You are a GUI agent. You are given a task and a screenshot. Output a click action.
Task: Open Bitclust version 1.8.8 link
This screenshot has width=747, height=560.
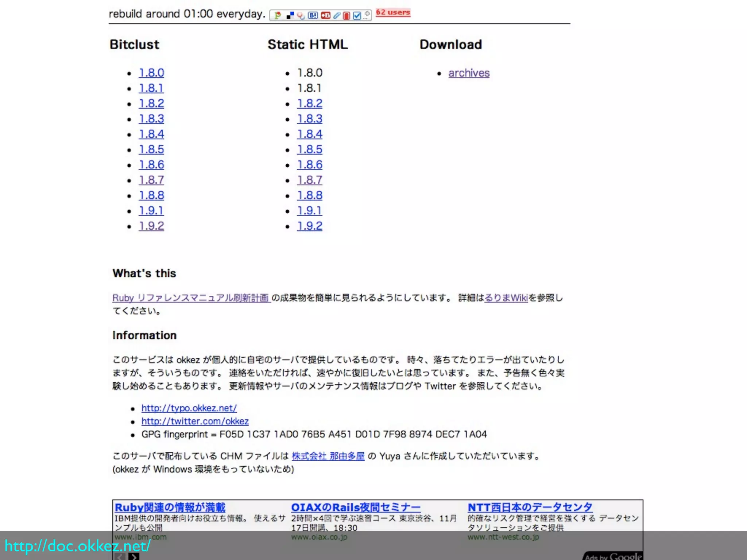(151, 195)
